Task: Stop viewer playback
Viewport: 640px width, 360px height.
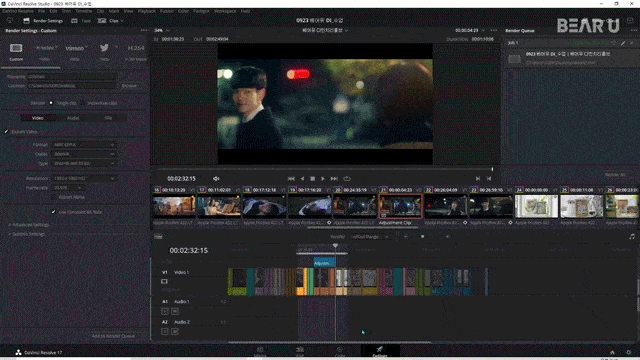Action: [312, 178]
